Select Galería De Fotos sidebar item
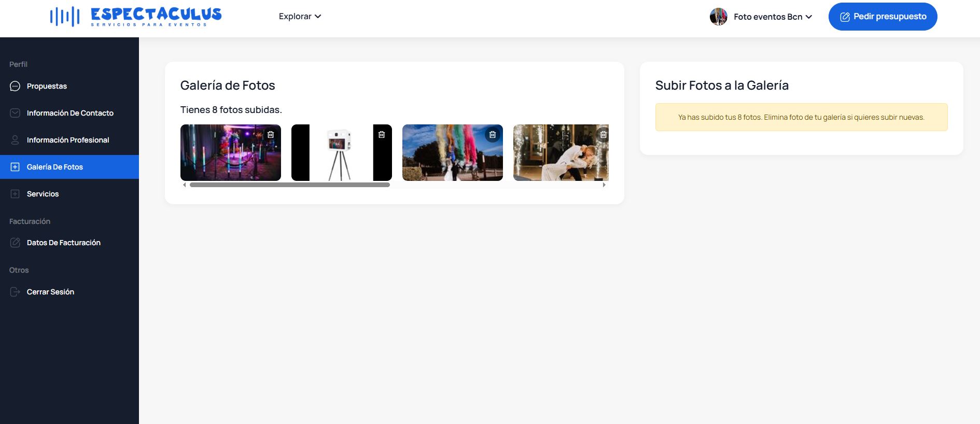Viewport: 980px width, 424px height. 69,167
